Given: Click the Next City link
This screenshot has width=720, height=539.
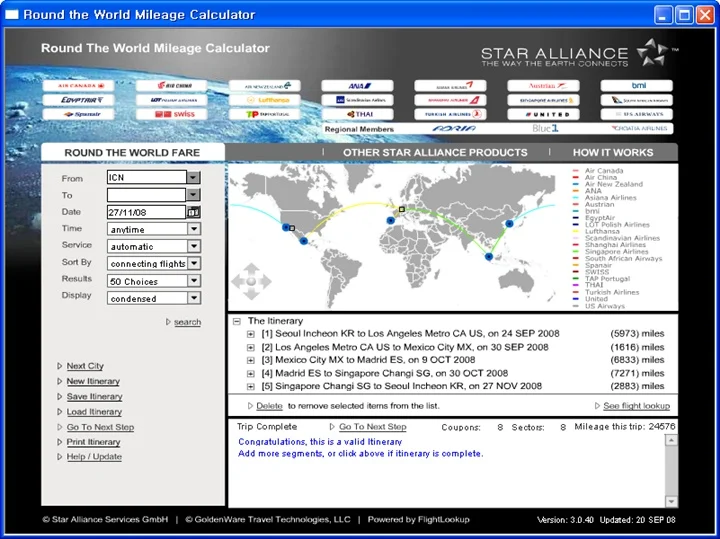Looking at the screenshot, I should [85, 366].
